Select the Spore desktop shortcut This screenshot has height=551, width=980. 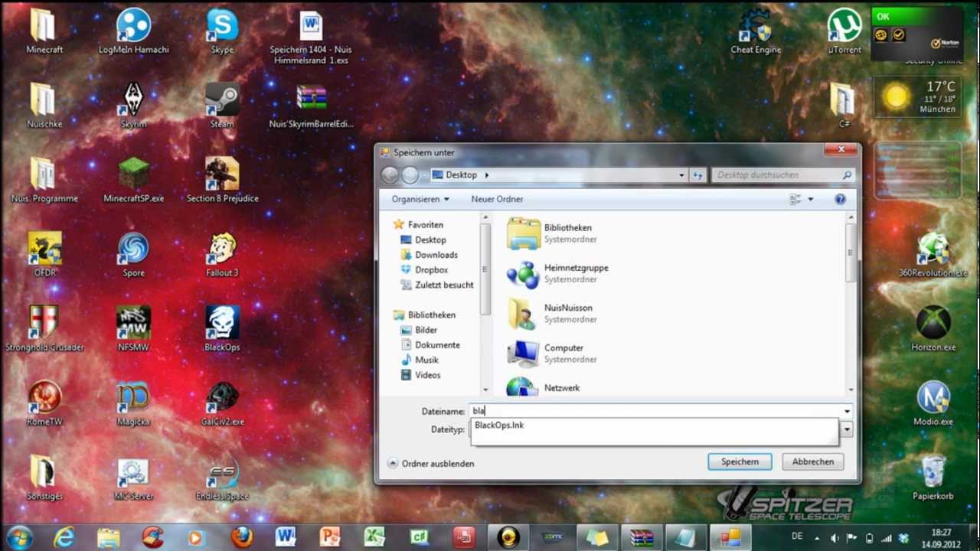point(133,254)
